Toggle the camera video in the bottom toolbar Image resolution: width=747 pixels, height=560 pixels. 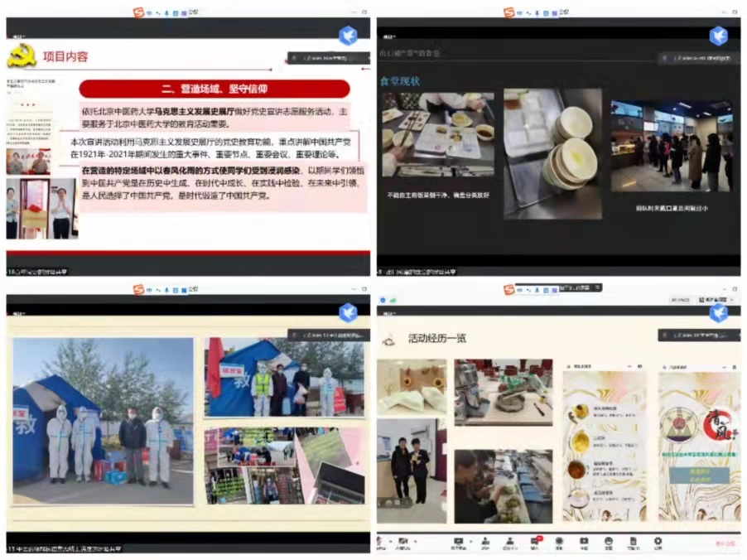click(x=402, y=541)
